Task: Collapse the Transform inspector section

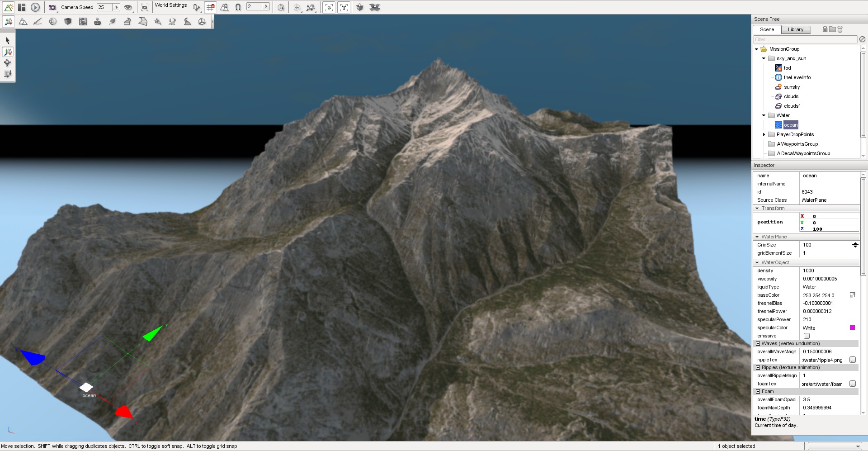Action: (x=757, y=209)
